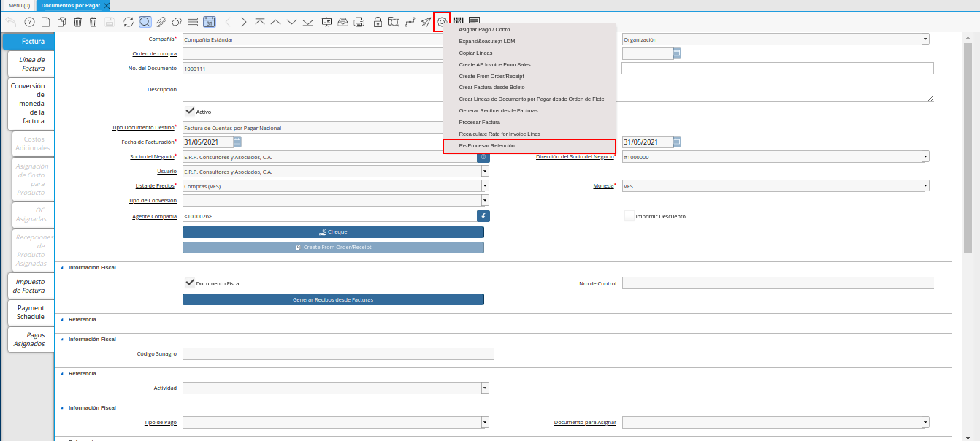Click the second trash (delete selection) icon
The width and height of the screenshot is (980, 441).
tap(93, 22)
